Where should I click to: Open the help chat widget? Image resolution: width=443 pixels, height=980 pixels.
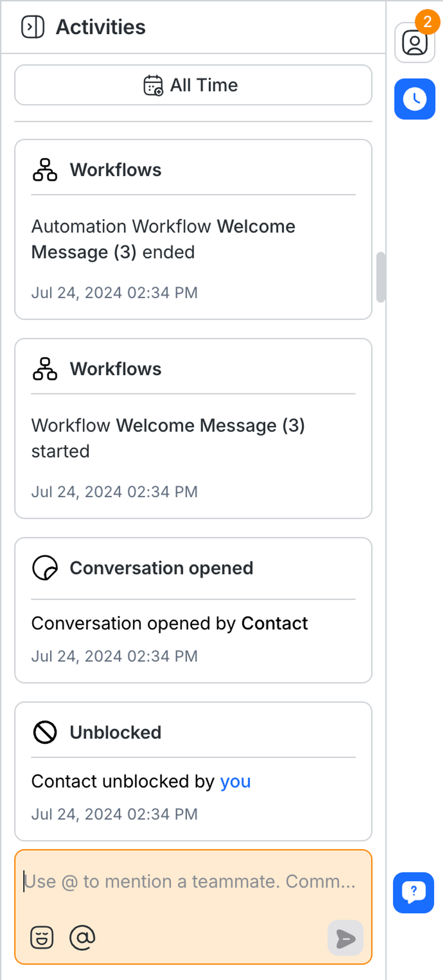pos(413,892)
